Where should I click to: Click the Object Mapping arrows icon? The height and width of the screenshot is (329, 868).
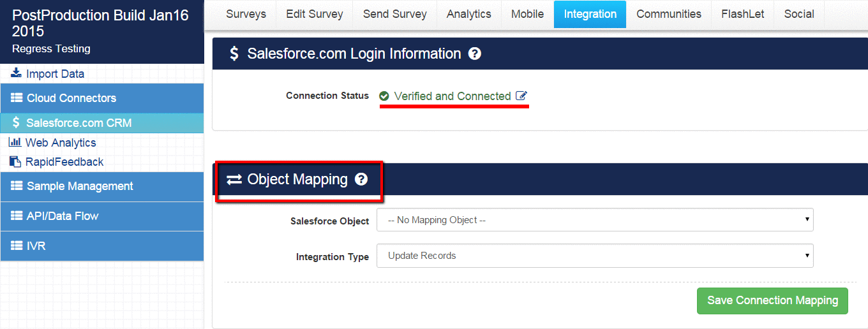pyautogui.click(x=234, y=180)
